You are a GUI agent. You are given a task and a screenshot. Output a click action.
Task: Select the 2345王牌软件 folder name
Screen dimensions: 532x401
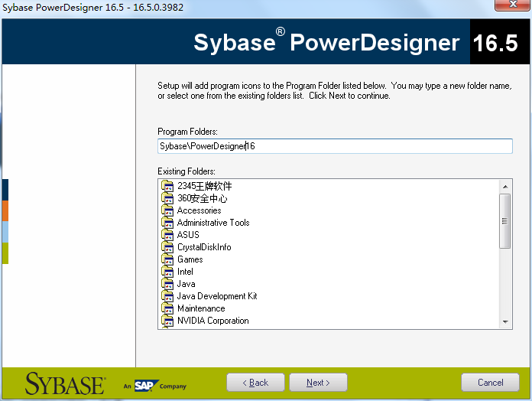pos(205,186)
